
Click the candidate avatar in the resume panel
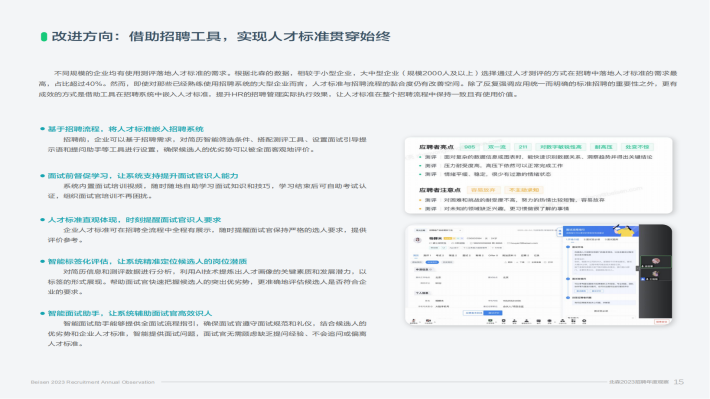tap(418, 240)
